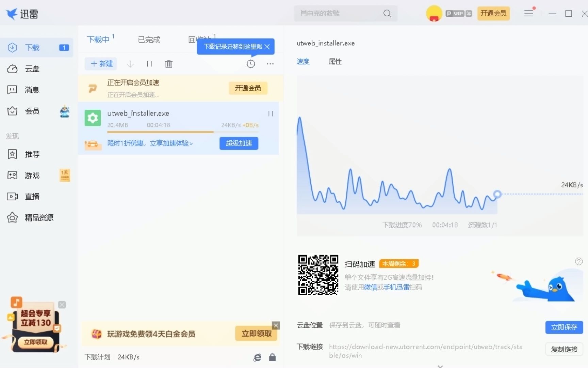The width and height of the screenshot is (588, 368).
Task: Switch to the 已完成 tab
Action: pos(149,40)
